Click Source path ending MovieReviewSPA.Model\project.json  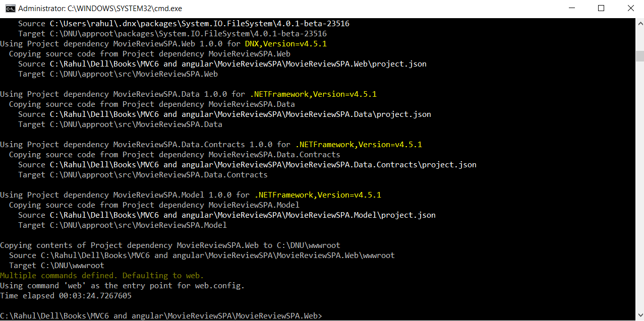tap(227, 215)
